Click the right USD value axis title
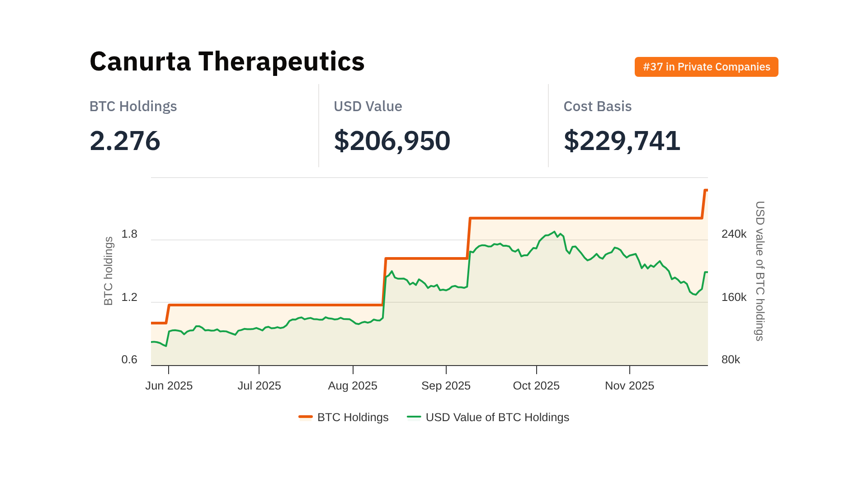This screenshot has height=488, width=868. 760,271
